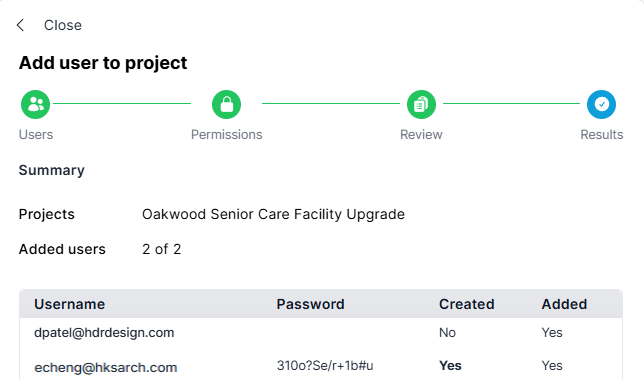Select the Users step icon
The image size is (644, 380).
[36, 104]
